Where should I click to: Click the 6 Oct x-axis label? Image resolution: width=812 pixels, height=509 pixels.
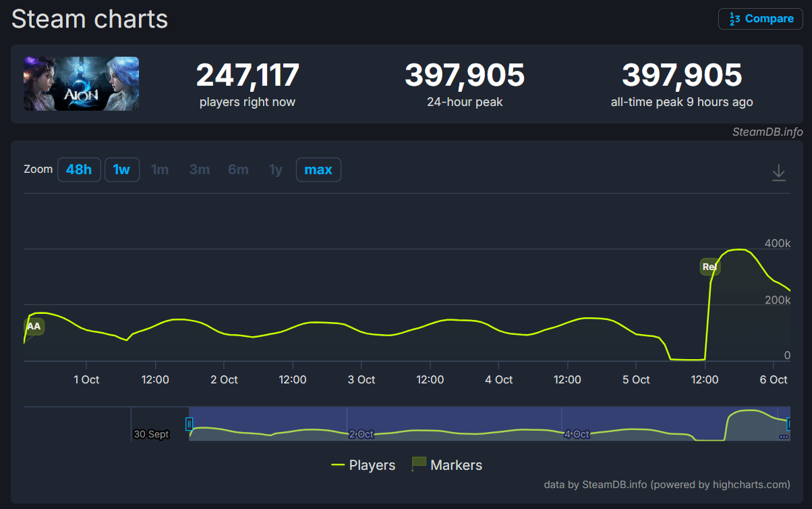(774, 380)
